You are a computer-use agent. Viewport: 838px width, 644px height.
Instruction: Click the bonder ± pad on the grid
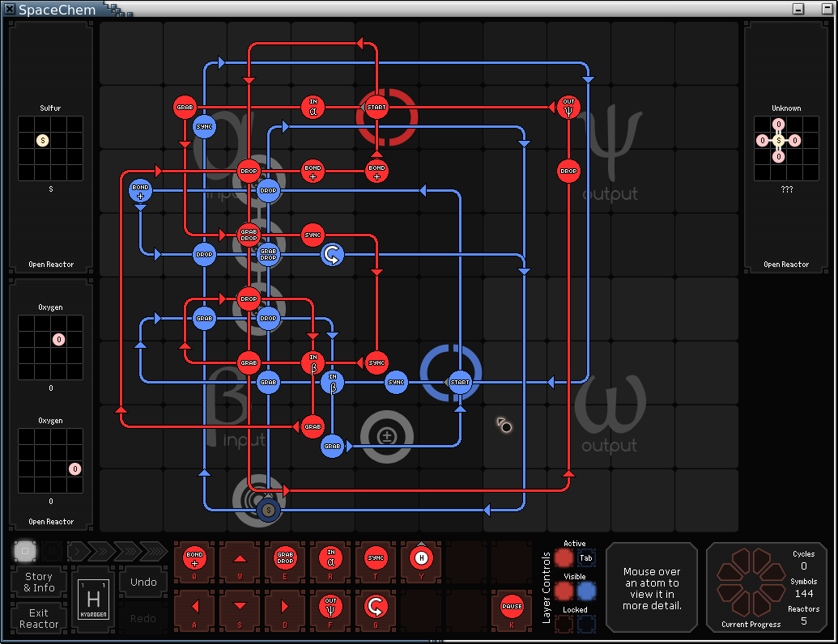[x=387, y=437]
